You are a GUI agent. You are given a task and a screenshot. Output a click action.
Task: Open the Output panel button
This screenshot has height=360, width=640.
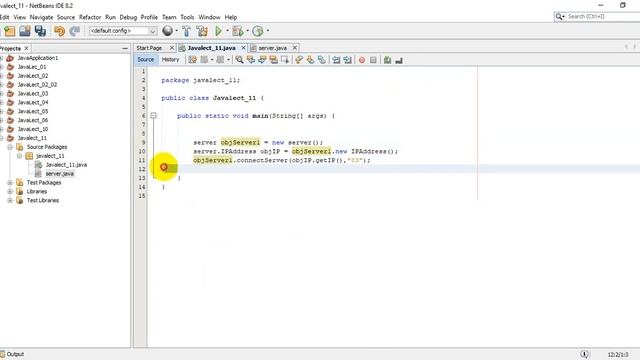(12, 354)
